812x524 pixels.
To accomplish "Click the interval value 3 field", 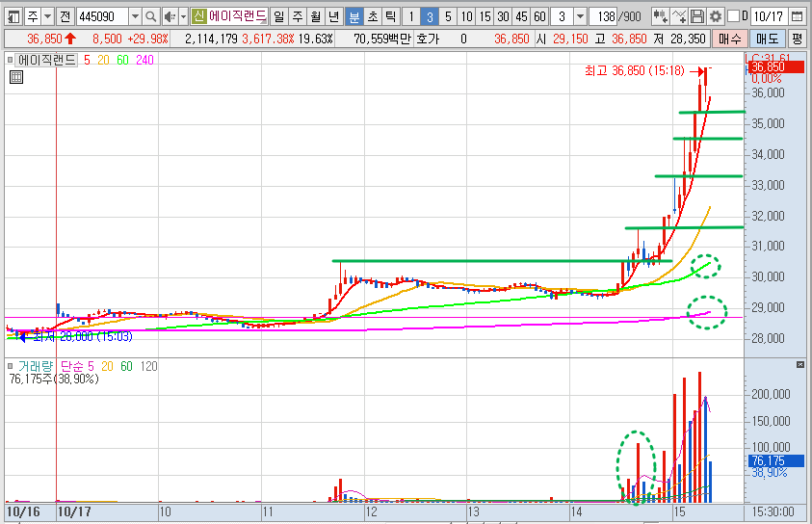I will pos(562,17).
